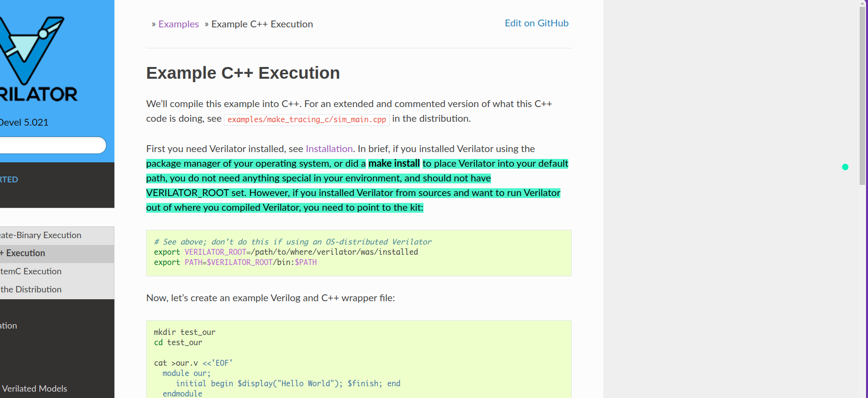The height and width of the screenshot is (398, 868).
Task: Open the Examples breadcrumb link
Action: pyautogui.click(x=178, y=24)
